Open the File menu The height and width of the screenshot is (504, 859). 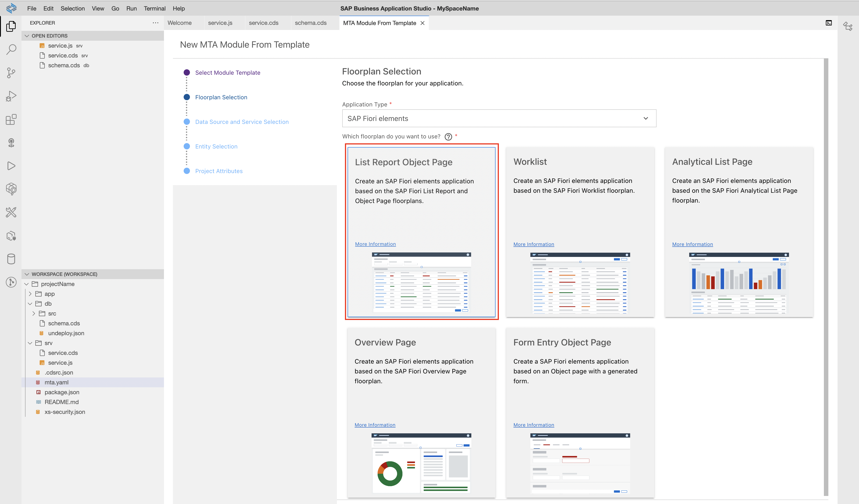click(32, 8)
